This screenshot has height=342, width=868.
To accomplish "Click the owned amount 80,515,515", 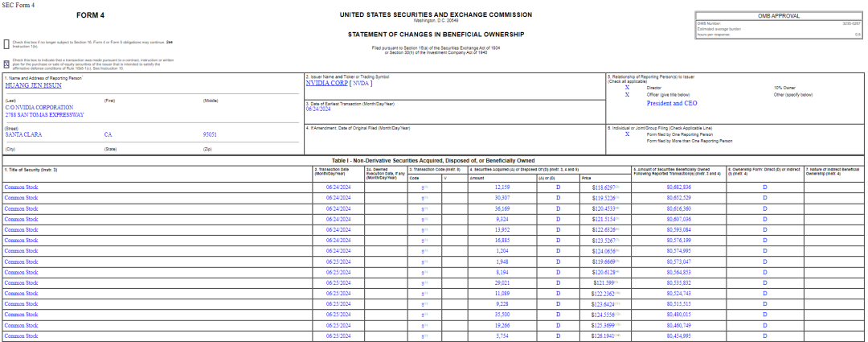I will tap(679, 303).
